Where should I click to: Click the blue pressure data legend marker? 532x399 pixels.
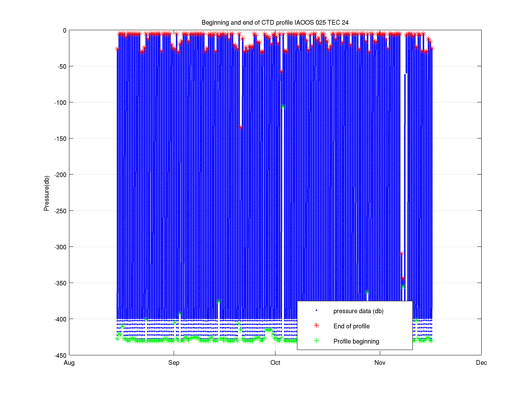point(316,310)
